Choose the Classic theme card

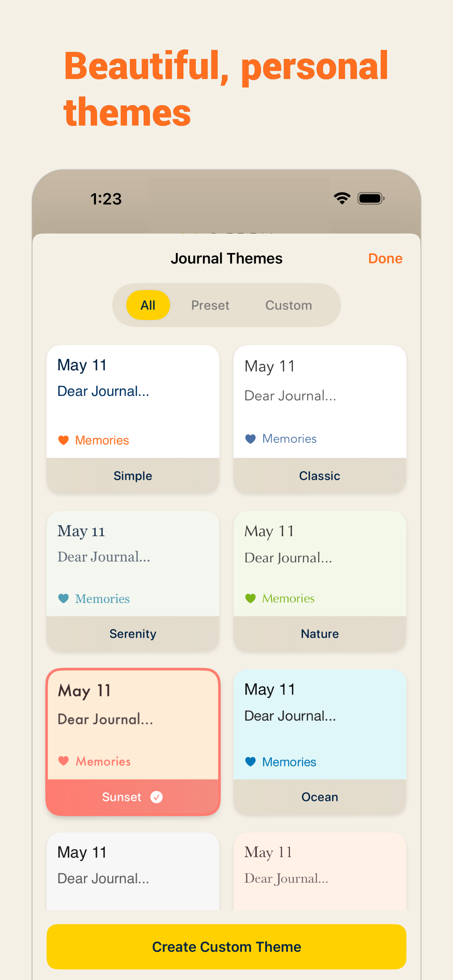320,419
